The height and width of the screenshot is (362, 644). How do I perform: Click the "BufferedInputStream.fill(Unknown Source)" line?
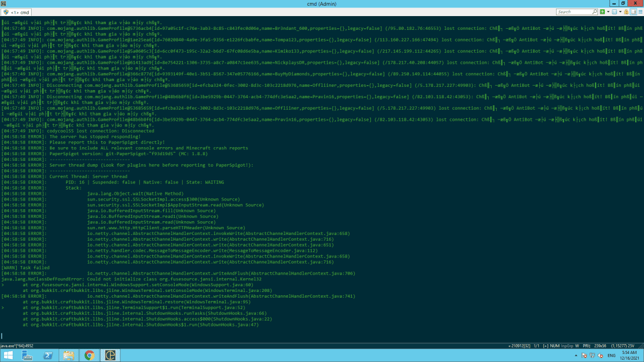[x=151, y=210]
